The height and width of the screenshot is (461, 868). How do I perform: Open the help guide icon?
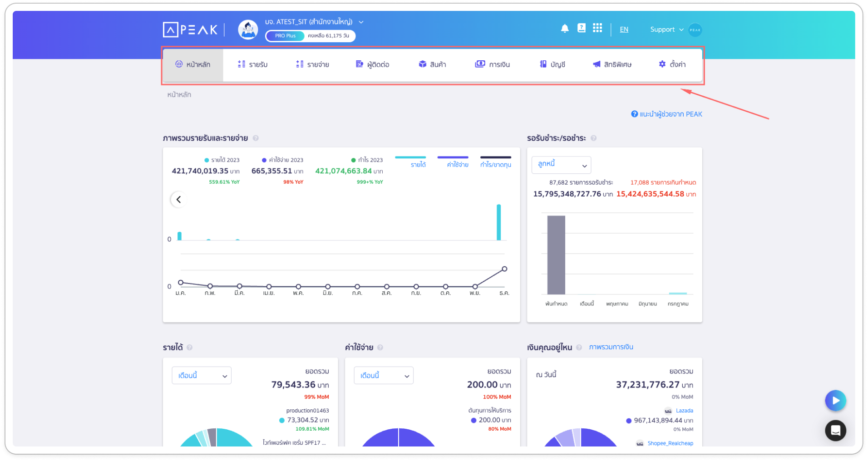pyautogui.click(x=582, y=28)
